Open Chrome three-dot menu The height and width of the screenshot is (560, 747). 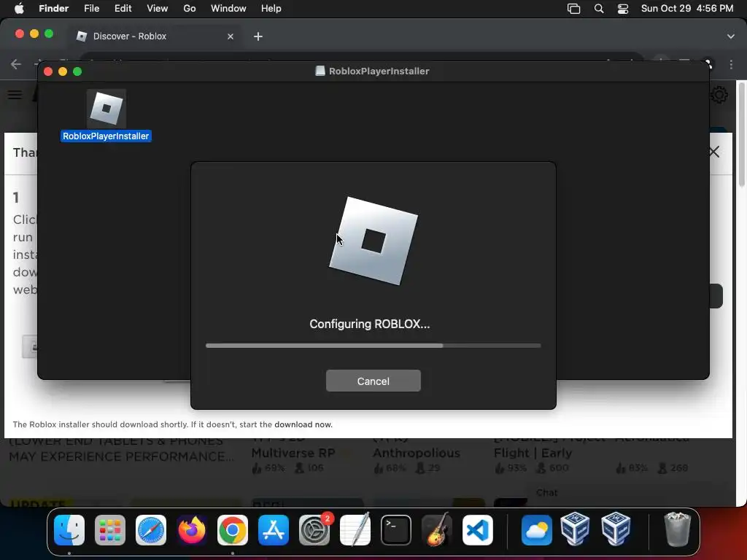coord(731,64)
